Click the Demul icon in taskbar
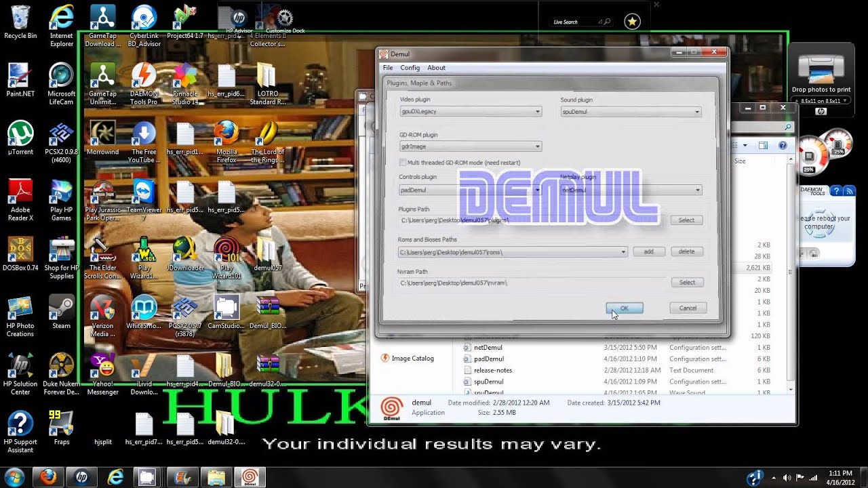This screenshot has height=488, width=868. click(249, 478)
